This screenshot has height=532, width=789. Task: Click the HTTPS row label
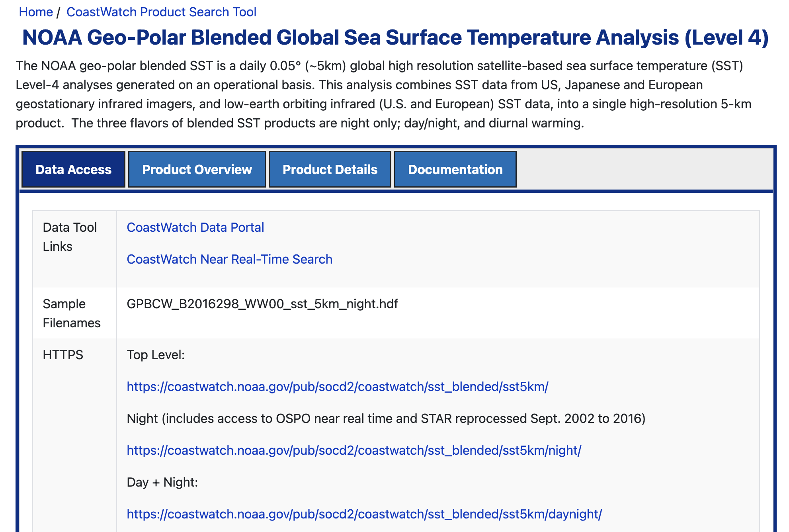63,355
